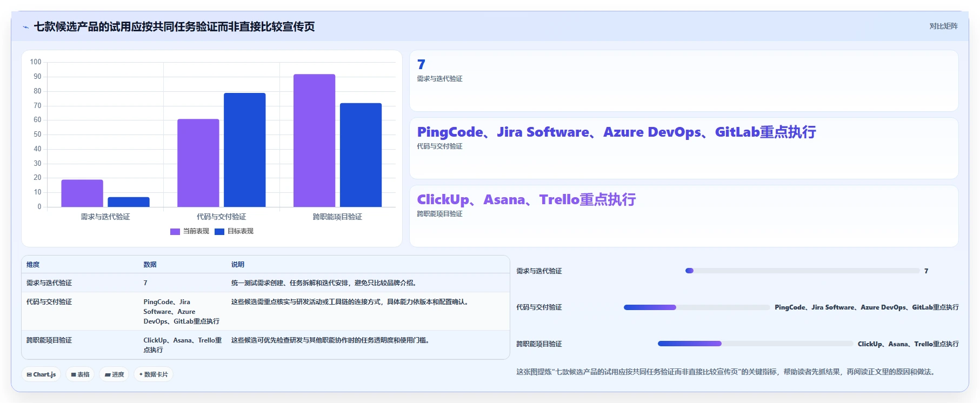Click blue 目标表现 bar for 需求与迭代验证
The height and width of the screenshot is (403, 980).
[x=129, y=202]
